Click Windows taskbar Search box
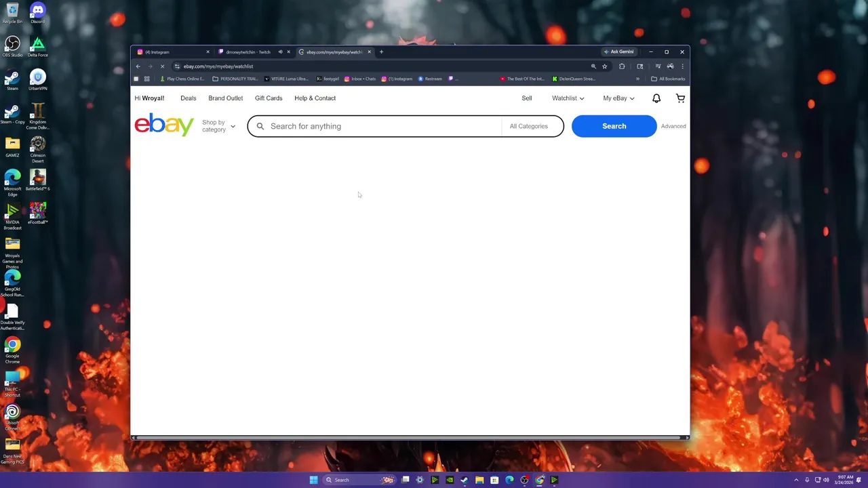The image size is (868, 488). pyautogui.click(x=360, y=480)
